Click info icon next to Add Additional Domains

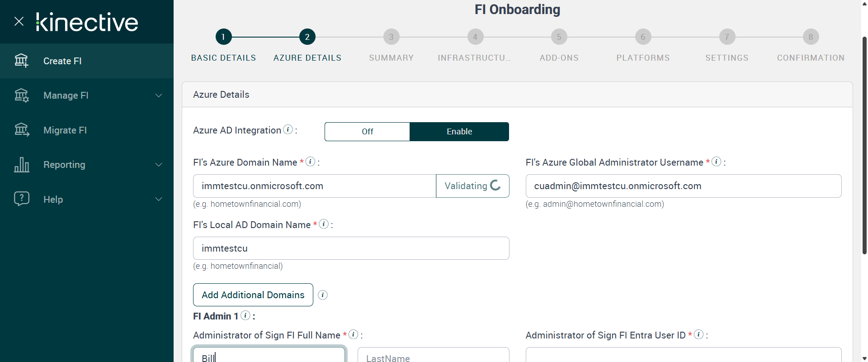[323, 295]
